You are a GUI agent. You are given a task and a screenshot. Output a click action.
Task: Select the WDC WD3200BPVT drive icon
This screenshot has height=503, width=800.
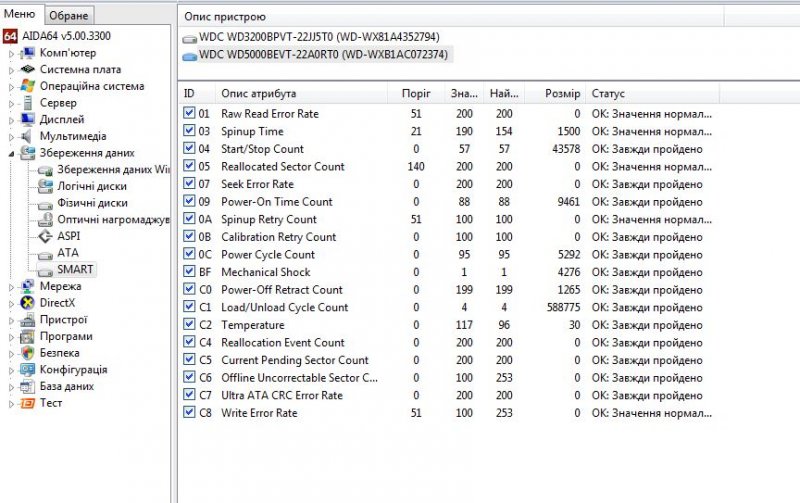coord(189,38)
